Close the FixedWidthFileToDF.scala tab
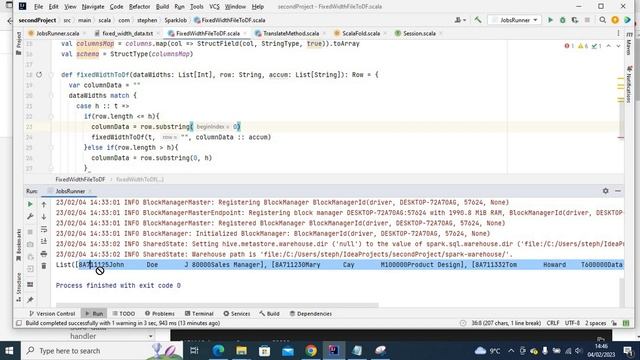Viewport: 640px width, 360px height. point(245,33)
